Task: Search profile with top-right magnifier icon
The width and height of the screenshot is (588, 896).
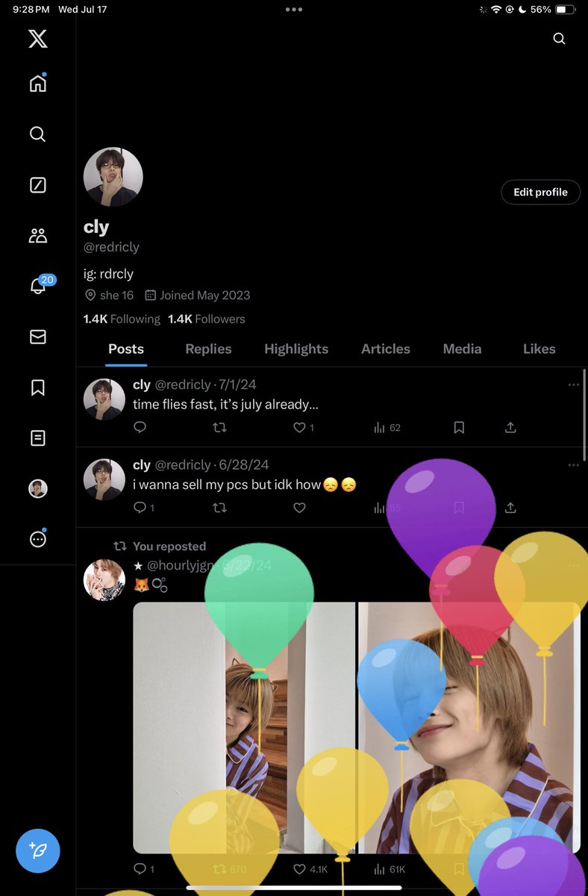Action: 559,39
